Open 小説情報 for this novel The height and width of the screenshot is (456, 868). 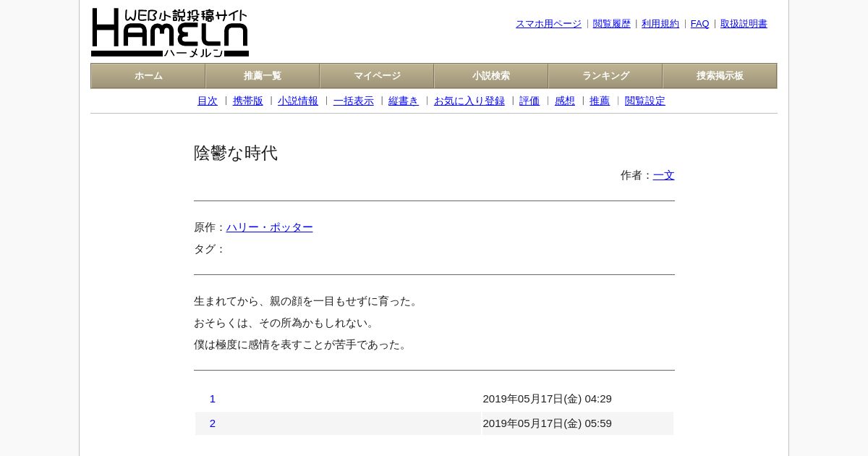[298, 101]
